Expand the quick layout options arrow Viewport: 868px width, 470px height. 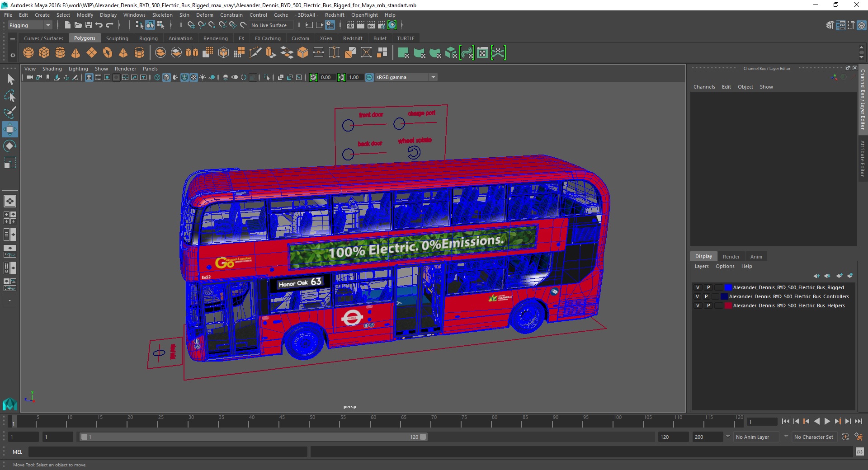pyautogui.click(x=9, y=301)
